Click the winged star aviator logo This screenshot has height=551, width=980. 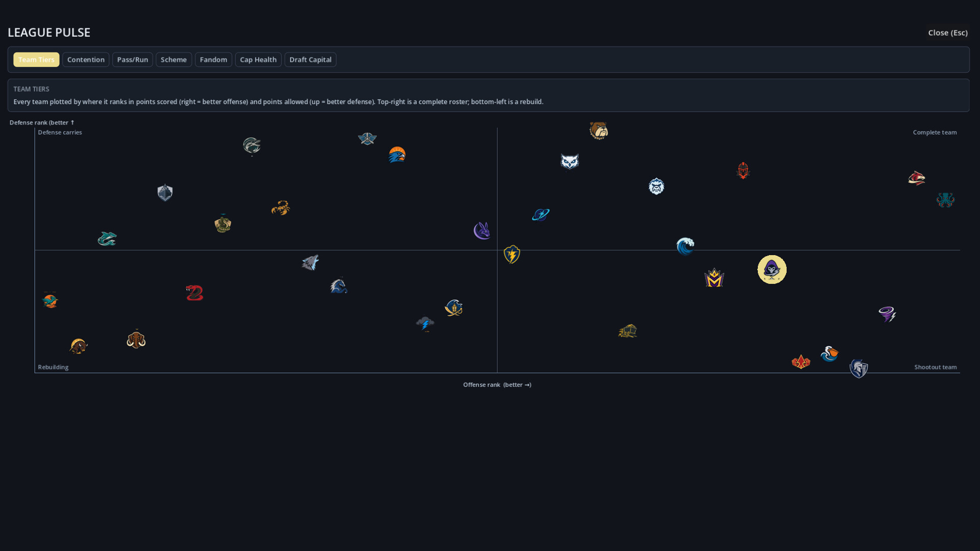click(x=367, y=138)
